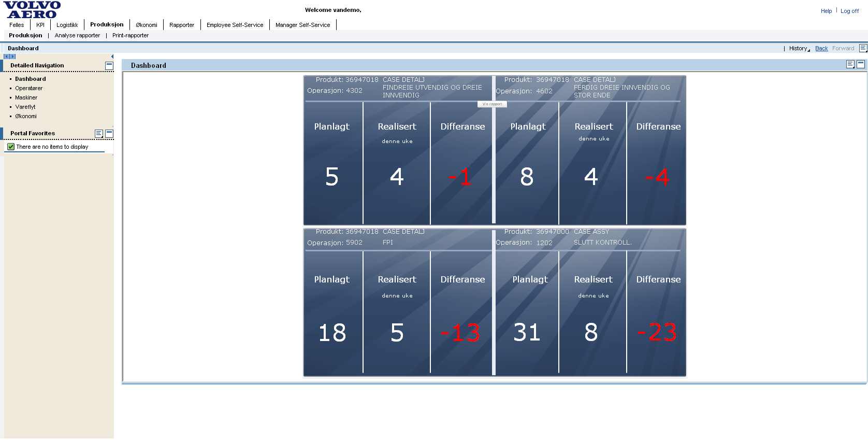Open the History dropdown
The image size is (868, 440).
click(800, 49)
